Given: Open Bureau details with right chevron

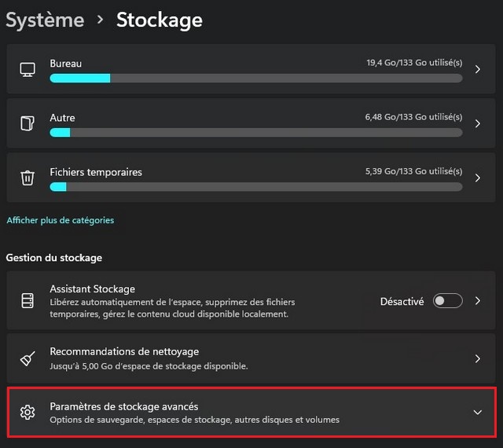Looking at the screenshot, I should (x=478, y=69).
